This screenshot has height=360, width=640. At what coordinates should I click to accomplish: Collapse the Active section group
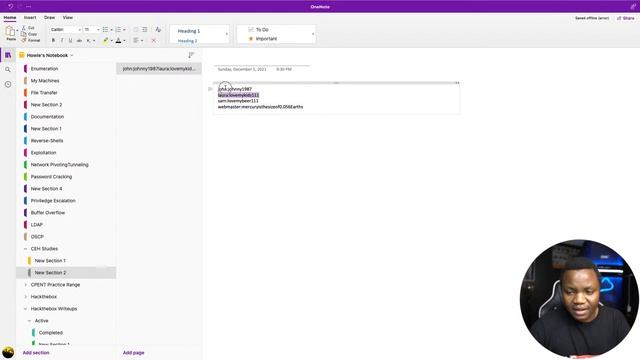tap(29, 321)
